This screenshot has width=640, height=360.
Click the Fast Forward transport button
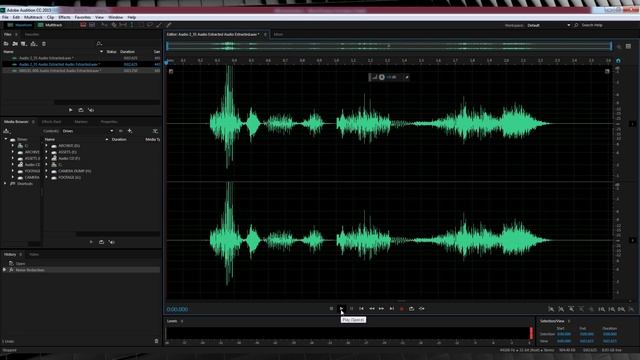[382, 309]
